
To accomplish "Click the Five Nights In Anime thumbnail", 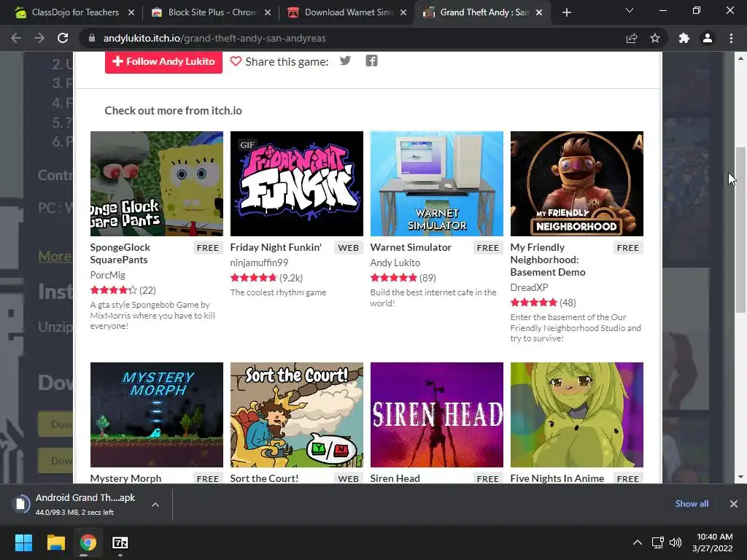I will 577,415.
